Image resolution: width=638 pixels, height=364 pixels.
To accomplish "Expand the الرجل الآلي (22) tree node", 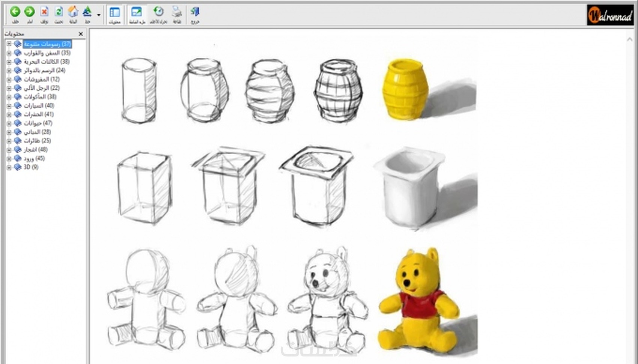I will coord(9,88).
